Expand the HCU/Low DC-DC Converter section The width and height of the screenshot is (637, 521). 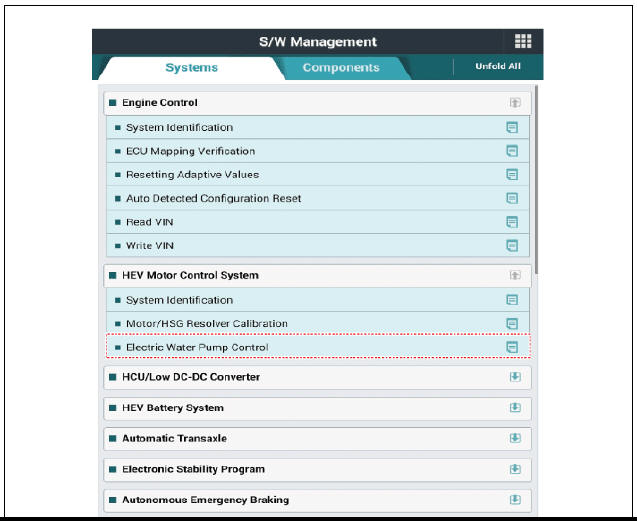(x=515, y=377)
